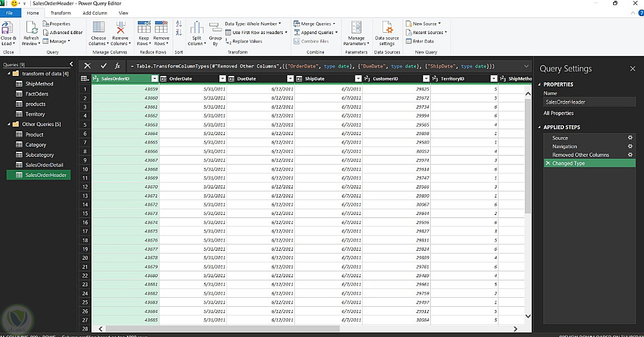This screenshot has height=337, width=644.
Task: Click the Choose Columns icon
Action: [99, 28]
